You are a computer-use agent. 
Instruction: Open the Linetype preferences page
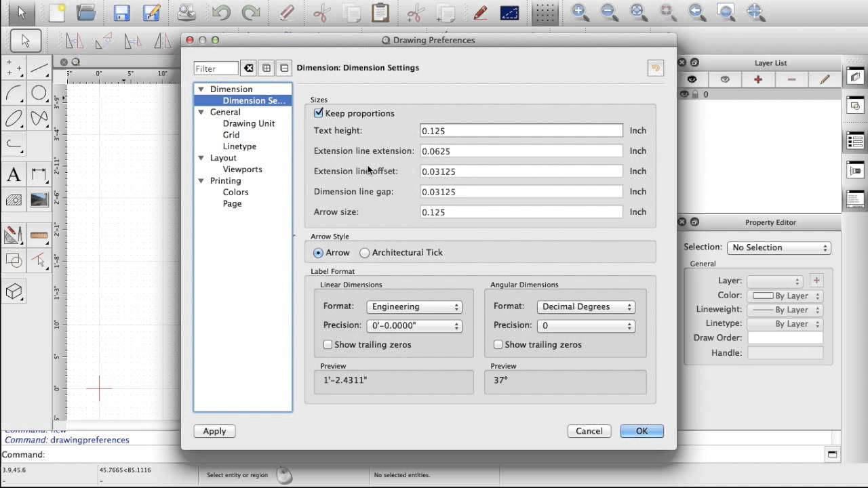coord(239,146)
